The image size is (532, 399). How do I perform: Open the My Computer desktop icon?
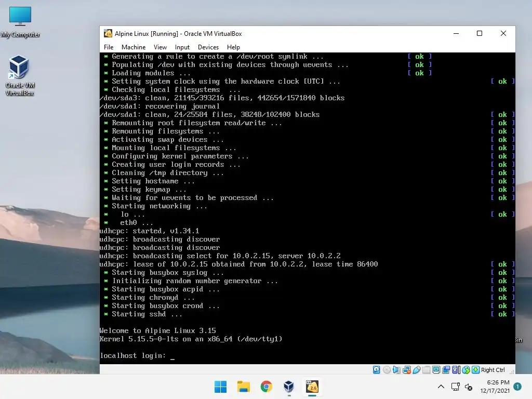(x=20, y=22)
